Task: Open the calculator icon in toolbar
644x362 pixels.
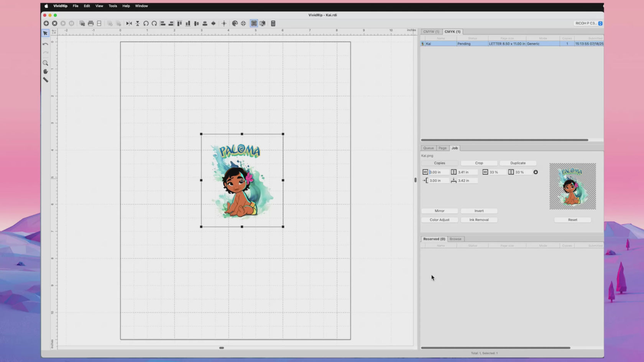Action: click(273, 23)
